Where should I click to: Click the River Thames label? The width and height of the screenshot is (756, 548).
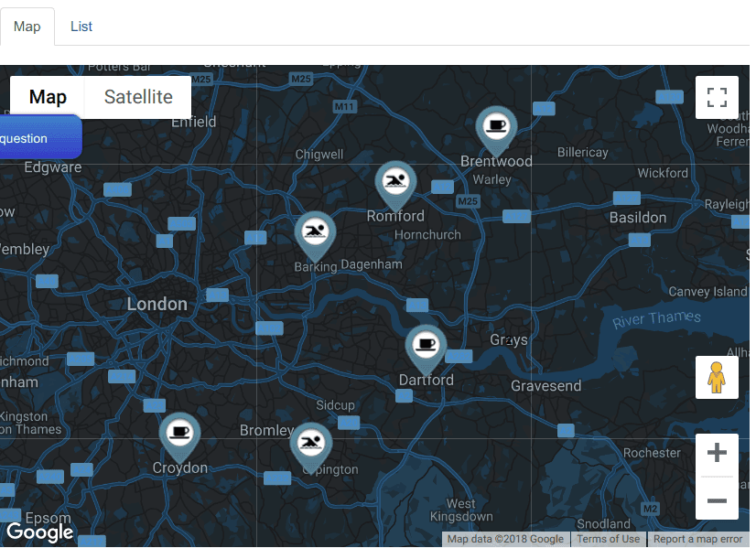(x=656, y=318)
